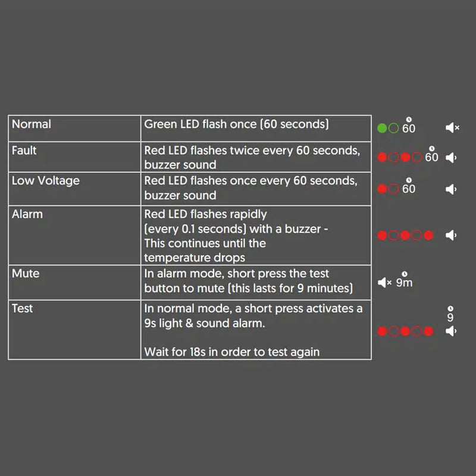Click the 60 timer label beside the green LEDs
Screen dimensions: 476x476
(409, 128)
